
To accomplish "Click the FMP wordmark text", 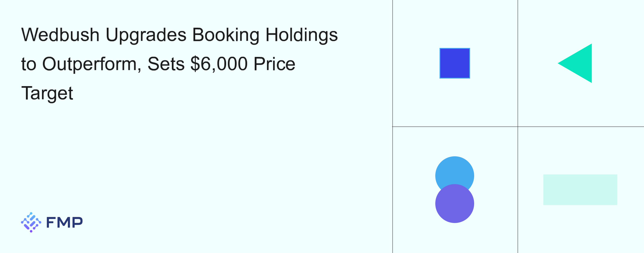I will (64, 222).
